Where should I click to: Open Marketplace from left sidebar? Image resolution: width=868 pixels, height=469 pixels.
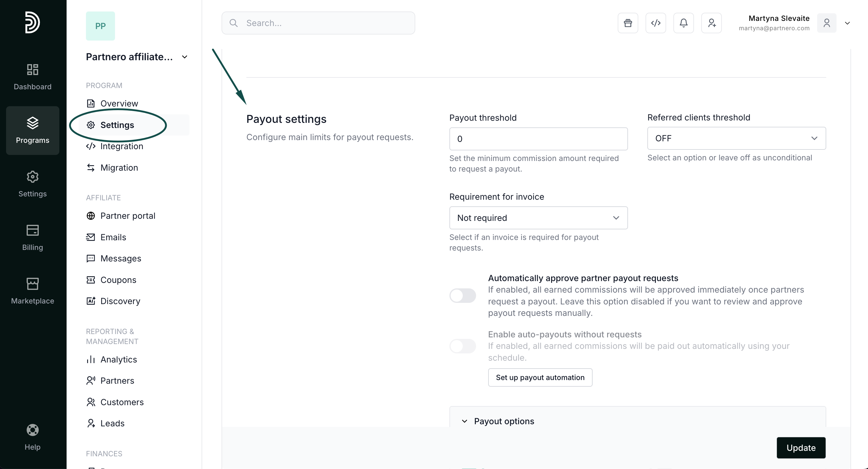[32, 291]
